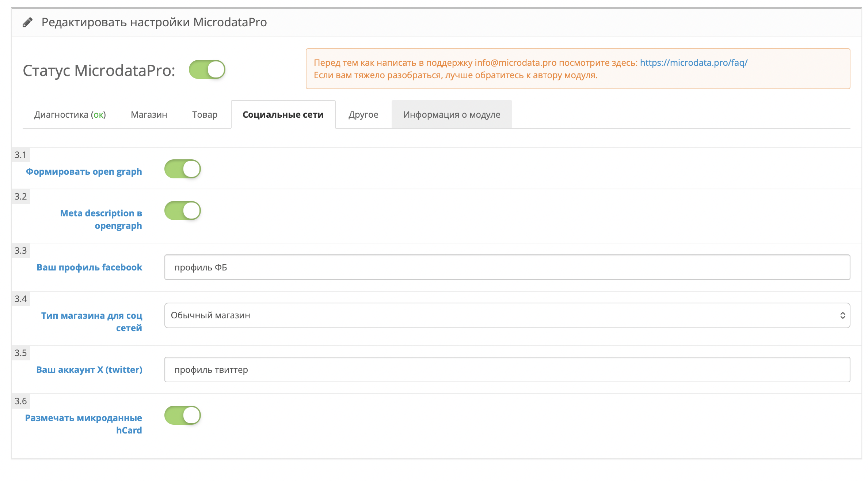Switch to the Товар tab
The image size is (868, 481).
[x=205, y=114]
